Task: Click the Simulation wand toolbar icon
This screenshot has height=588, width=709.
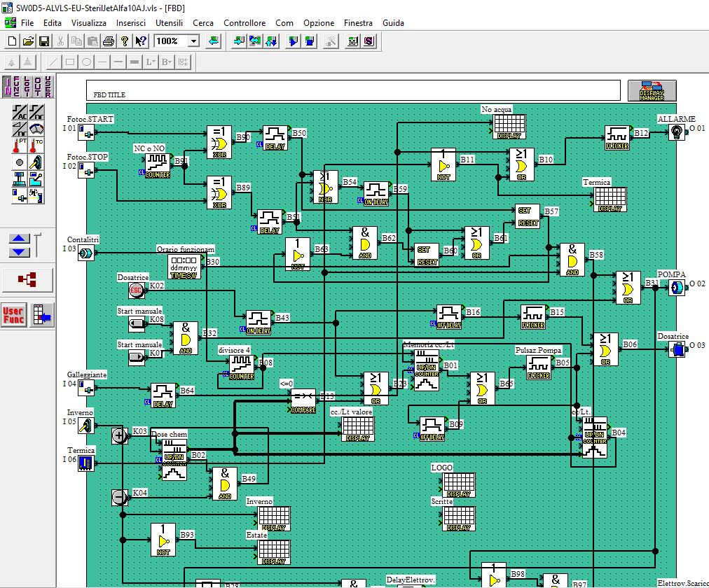Action: 329,41
